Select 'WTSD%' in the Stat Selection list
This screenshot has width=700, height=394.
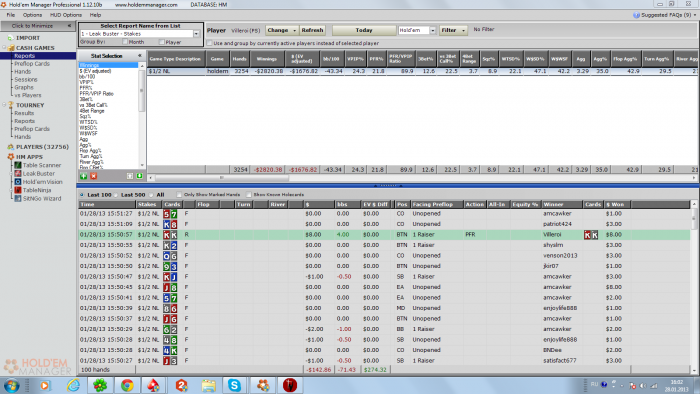point(88,122)
